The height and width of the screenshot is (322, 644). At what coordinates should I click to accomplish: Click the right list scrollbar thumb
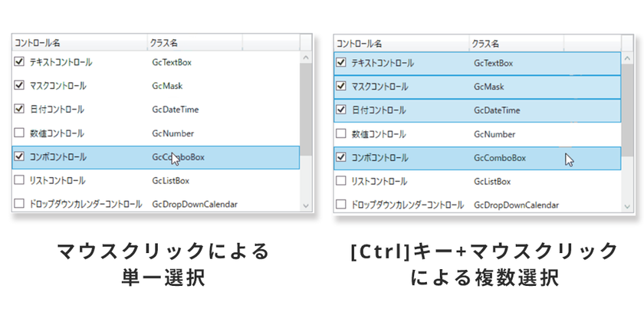[x=627, y=110]
